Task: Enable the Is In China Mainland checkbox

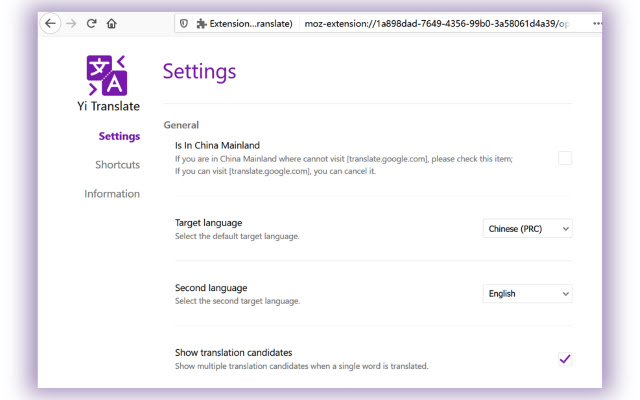Action: [565, 158]
